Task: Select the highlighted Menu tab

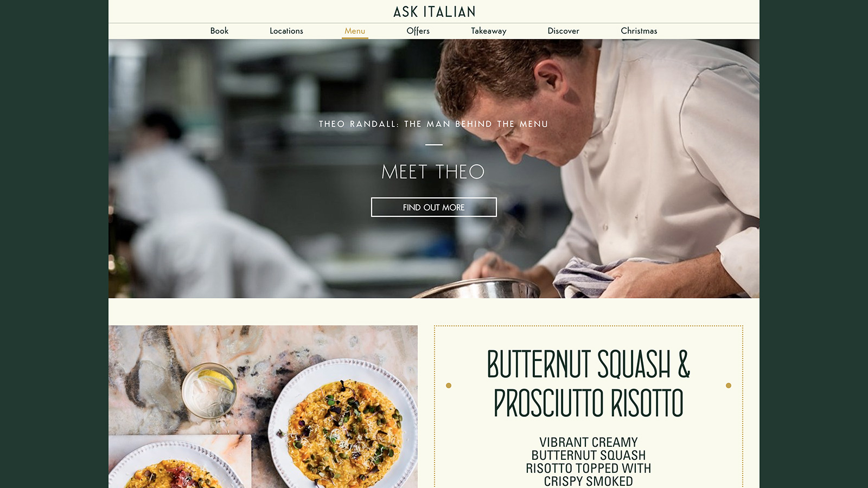Action: [355, 31]
